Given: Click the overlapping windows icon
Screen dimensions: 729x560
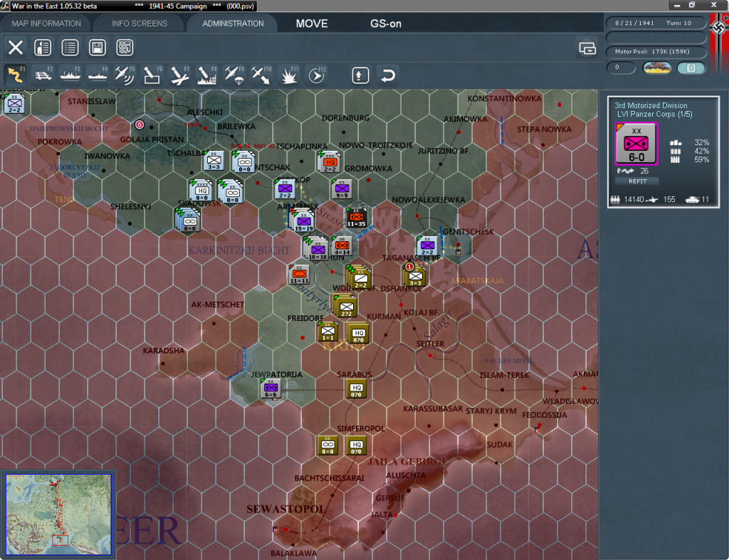Looking at the screenshot, I should click(x=587, y=48).
